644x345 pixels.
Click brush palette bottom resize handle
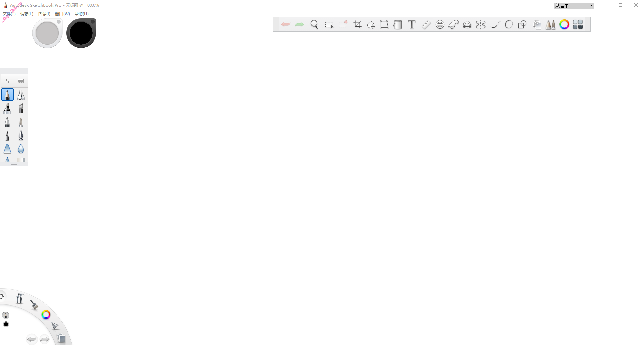pos(14,164)
